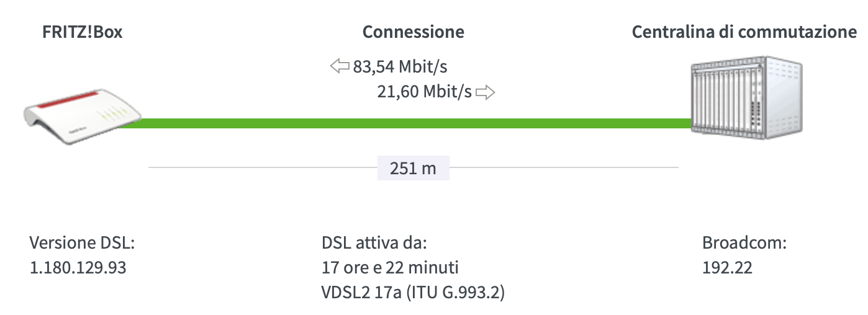
Task: Select the Broadcom version 192.22
Action: 727,268
